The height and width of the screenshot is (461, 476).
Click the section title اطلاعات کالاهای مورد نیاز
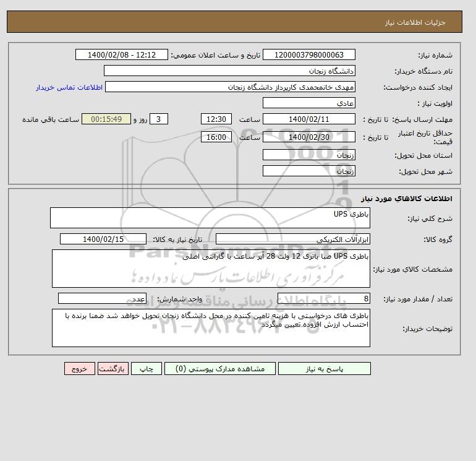(407, 199)
